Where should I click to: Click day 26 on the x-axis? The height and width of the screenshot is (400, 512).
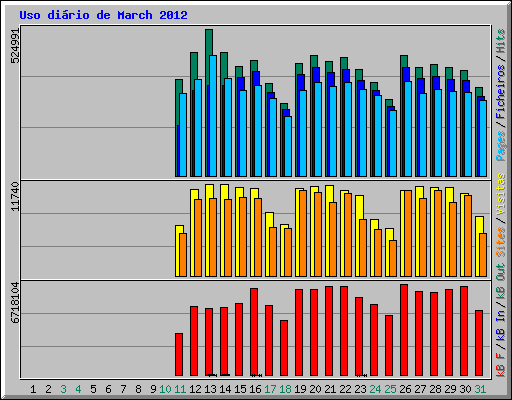click(405, 389)
